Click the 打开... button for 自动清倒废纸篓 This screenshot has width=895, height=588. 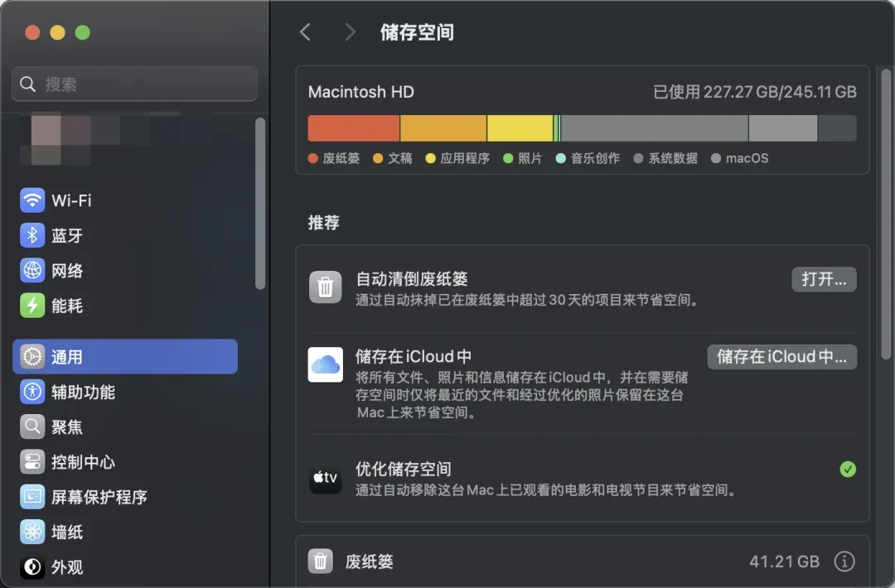coord(823,279)
